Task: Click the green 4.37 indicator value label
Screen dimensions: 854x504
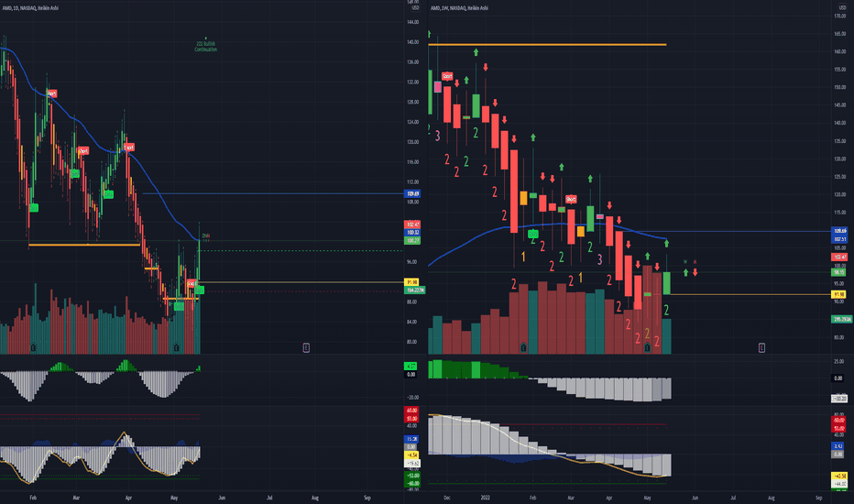Action: tap(411, 367)
